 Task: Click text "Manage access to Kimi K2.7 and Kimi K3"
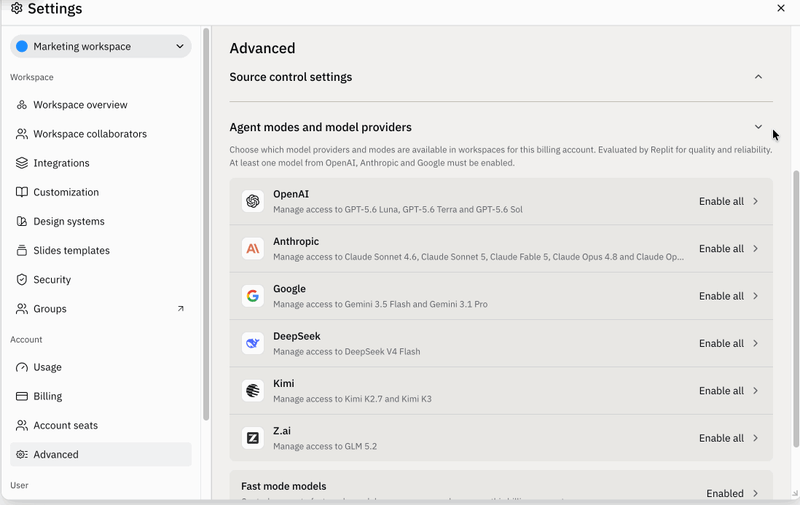coord(352,399)
